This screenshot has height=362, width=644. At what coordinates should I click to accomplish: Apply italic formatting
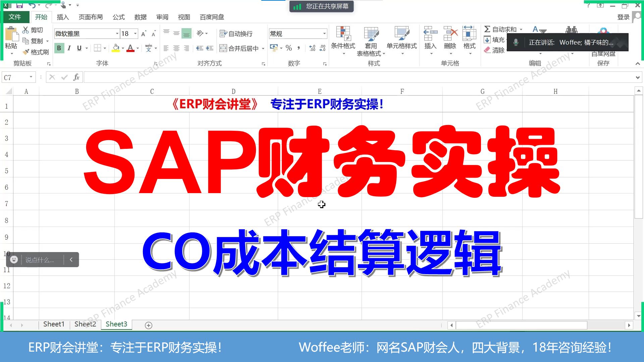(x=69, y=48)
